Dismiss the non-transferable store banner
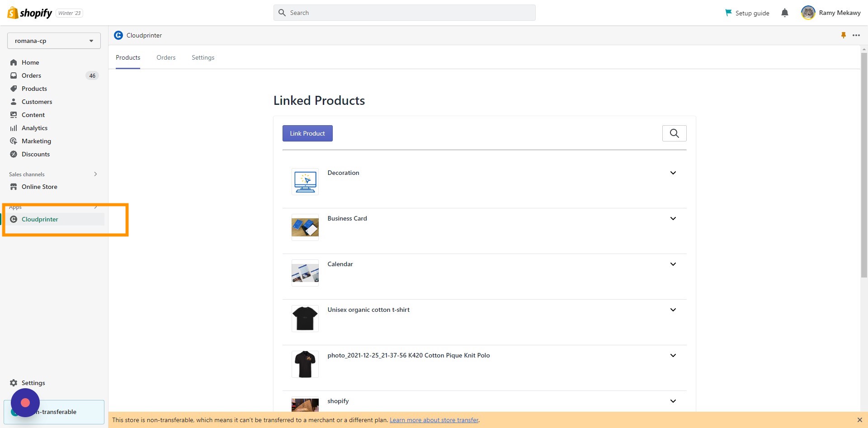The height and width of the screenshot is (428, 868). (860, 420)
